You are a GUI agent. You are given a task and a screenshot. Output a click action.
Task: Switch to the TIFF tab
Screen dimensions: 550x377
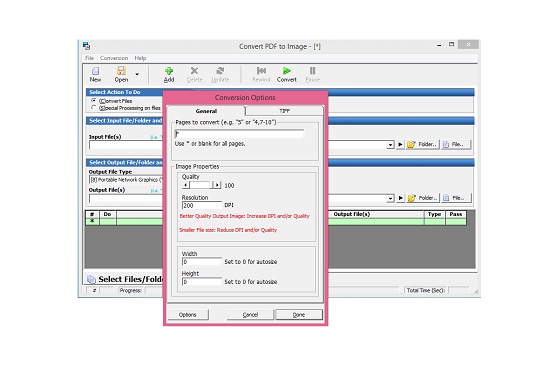284,111
